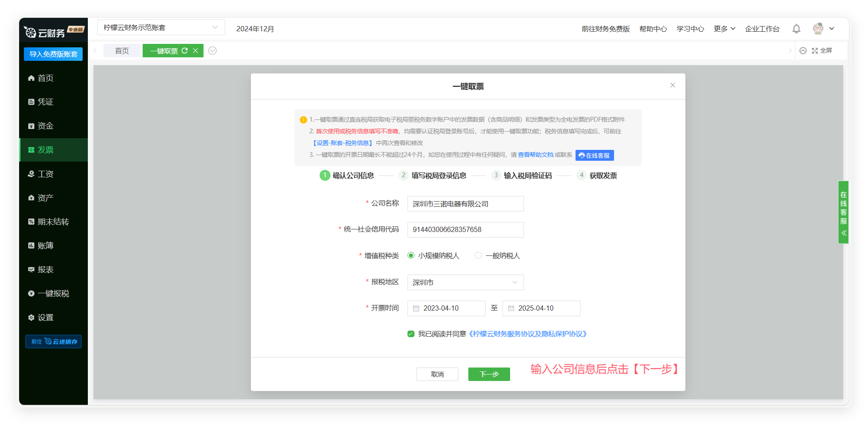868x424 pixels.
Task: Open the tab list circle-chevron icon
Action: click(x=212, y=51)
